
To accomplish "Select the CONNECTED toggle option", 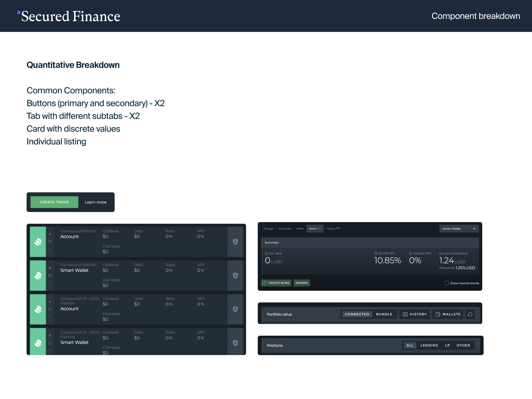I will click(x=357, y=314).
